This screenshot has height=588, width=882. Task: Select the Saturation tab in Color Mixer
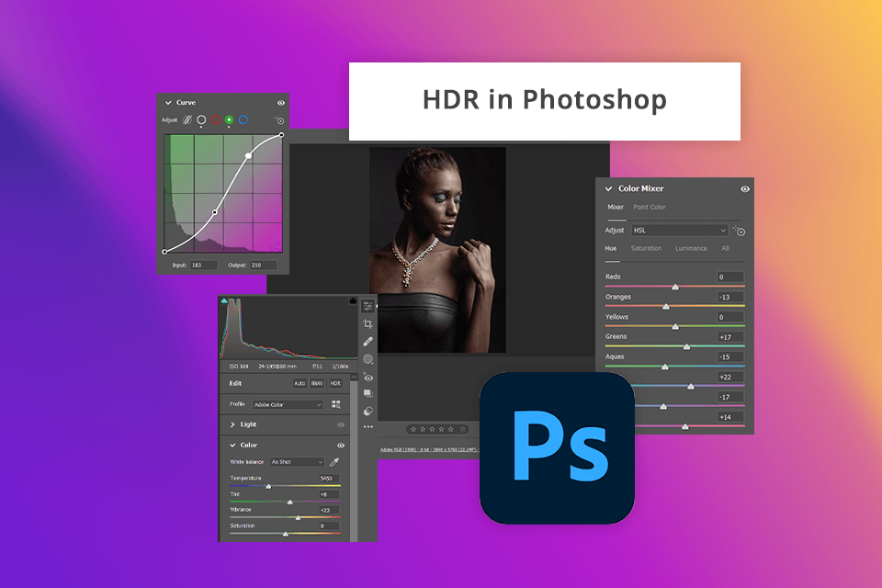coord(646,249)
